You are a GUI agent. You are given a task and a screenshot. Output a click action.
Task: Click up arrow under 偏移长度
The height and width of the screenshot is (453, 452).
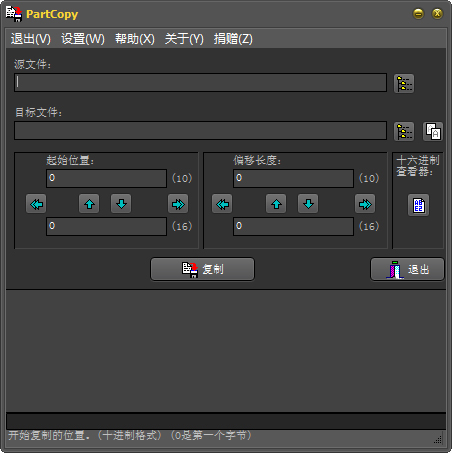tap(276, 204)
